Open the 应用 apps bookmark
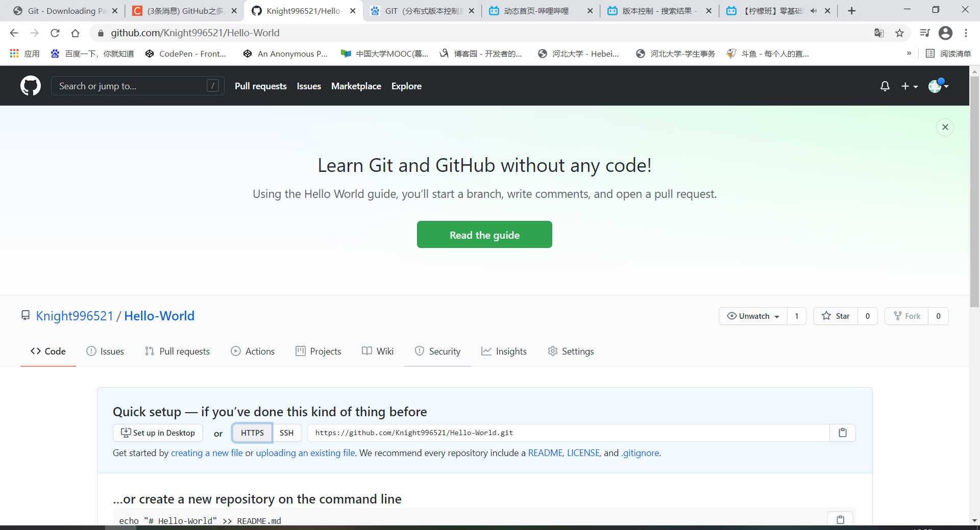 click(x=24, y=54)
